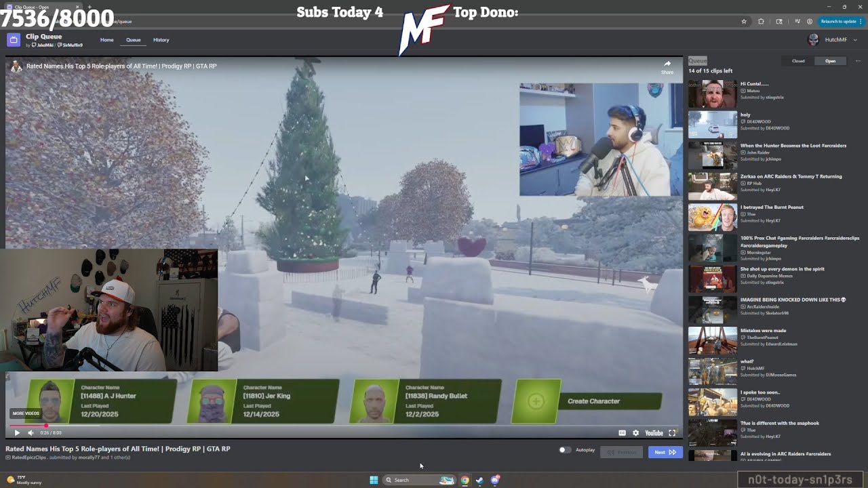This screenshot has height=488, width=868.
Task: Bookmark this page with the star icon
Action: coord(744,22)
